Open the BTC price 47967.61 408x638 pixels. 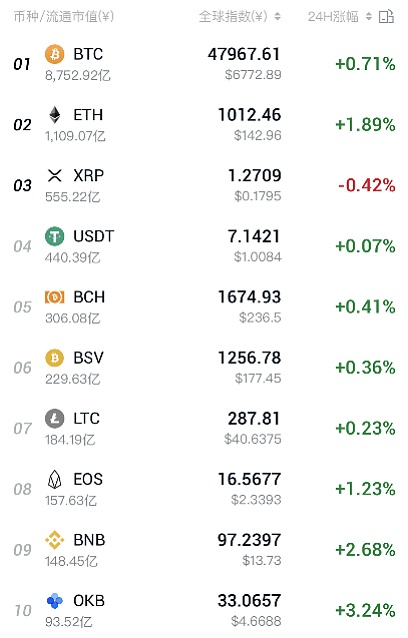pyautogui.click(x=244, y=54)
